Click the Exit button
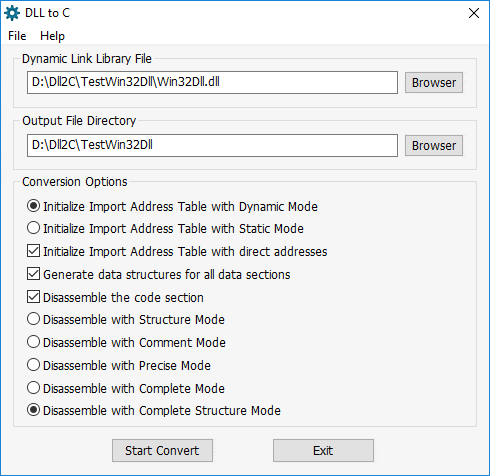This screenshot has height=476, width=490. (323, 450)
